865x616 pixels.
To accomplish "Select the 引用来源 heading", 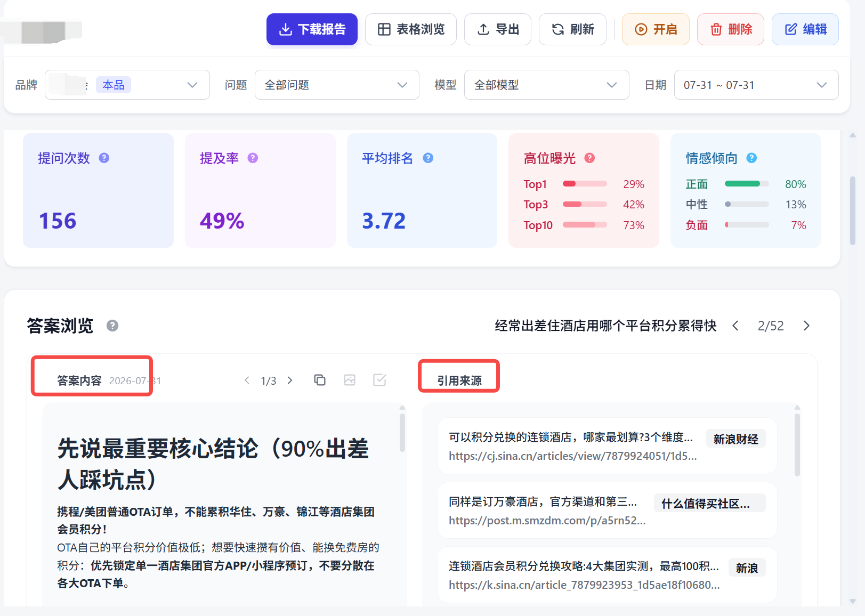I will click(459, 380).
